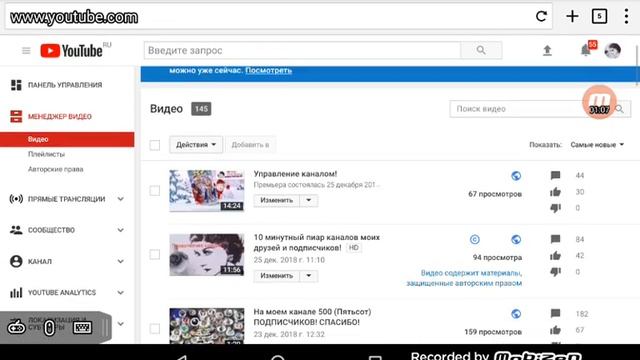Open the Управление каналом! video title

point(296,174)
